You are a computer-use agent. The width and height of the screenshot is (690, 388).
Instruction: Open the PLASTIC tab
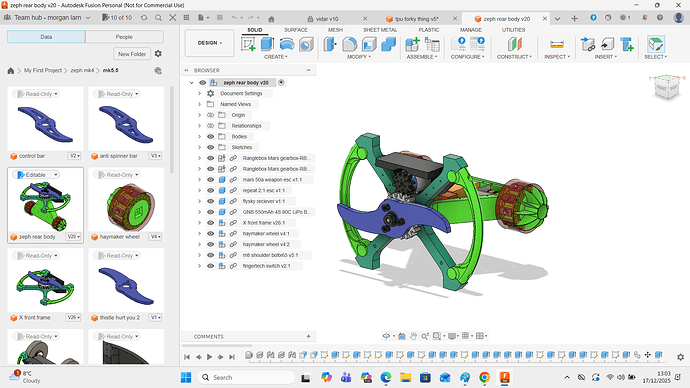(x=429, y=30)
